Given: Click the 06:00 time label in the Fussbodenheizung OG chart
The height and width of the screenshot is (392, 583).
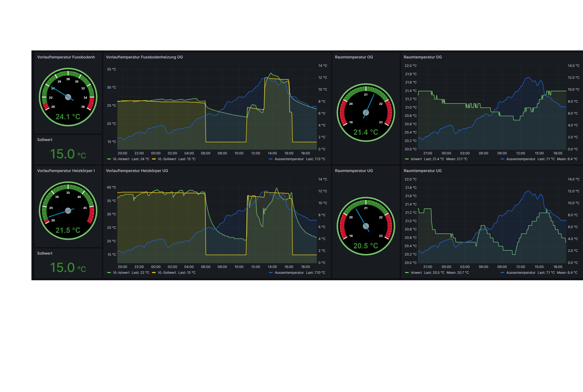Looking at the screenshot, I should (205, 153).
